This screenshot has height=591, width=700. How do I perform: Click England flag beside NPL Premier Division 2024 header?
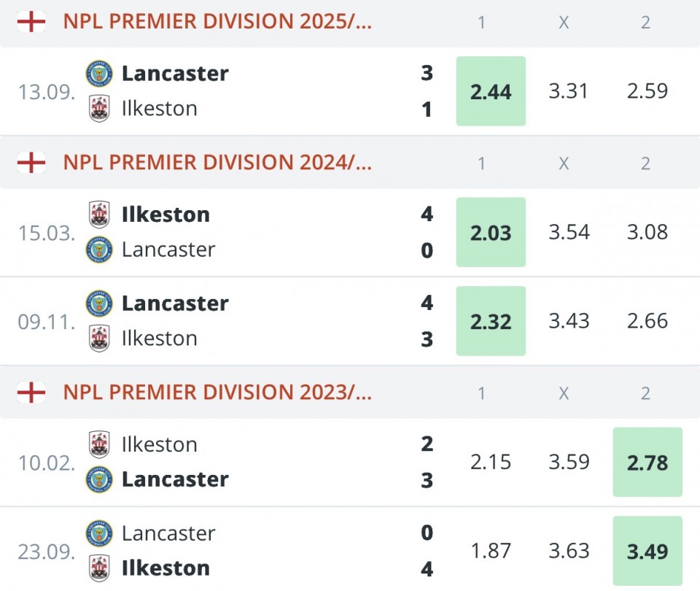[31, 163]
